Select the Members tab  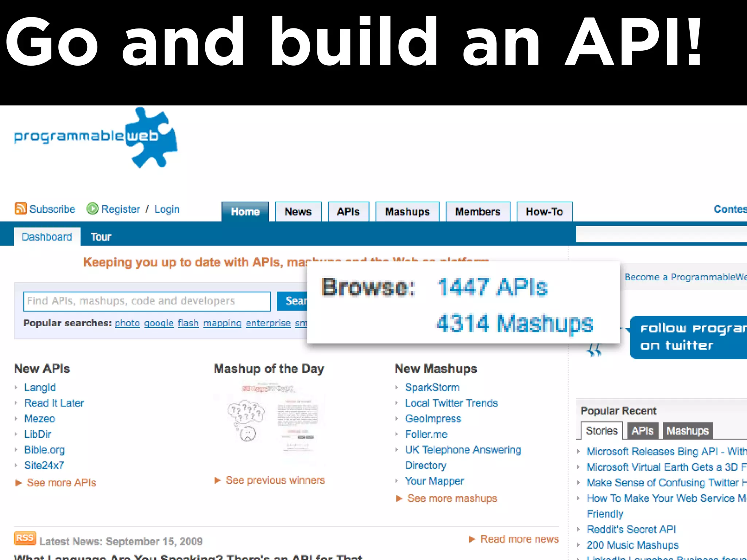point(478,211)
